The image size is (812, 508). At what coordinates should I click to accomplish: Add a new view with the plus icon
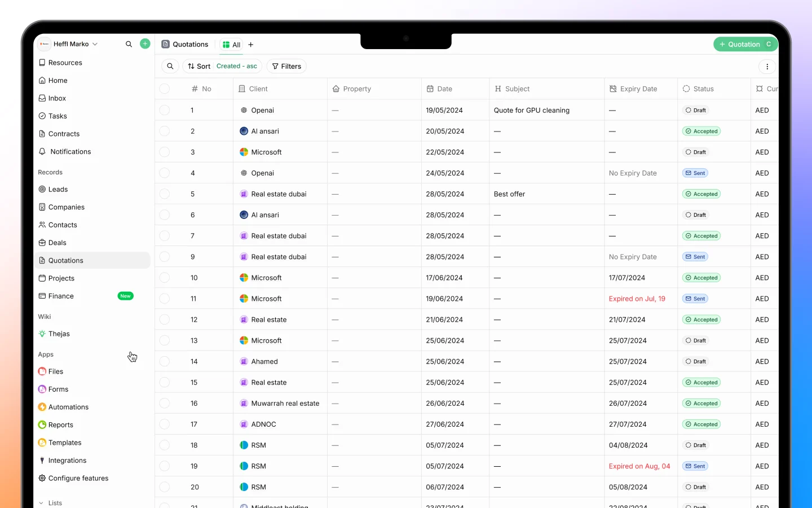251,45
